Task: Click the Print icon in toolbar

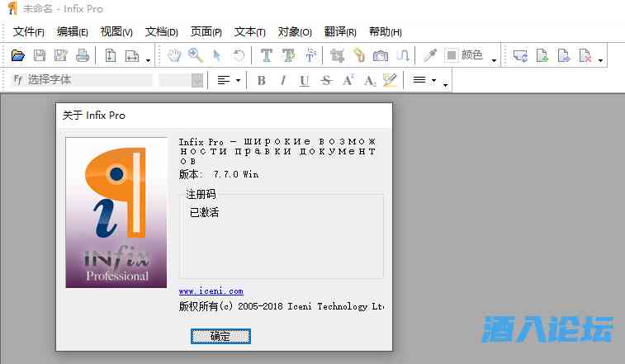Action: click(83, 55)
